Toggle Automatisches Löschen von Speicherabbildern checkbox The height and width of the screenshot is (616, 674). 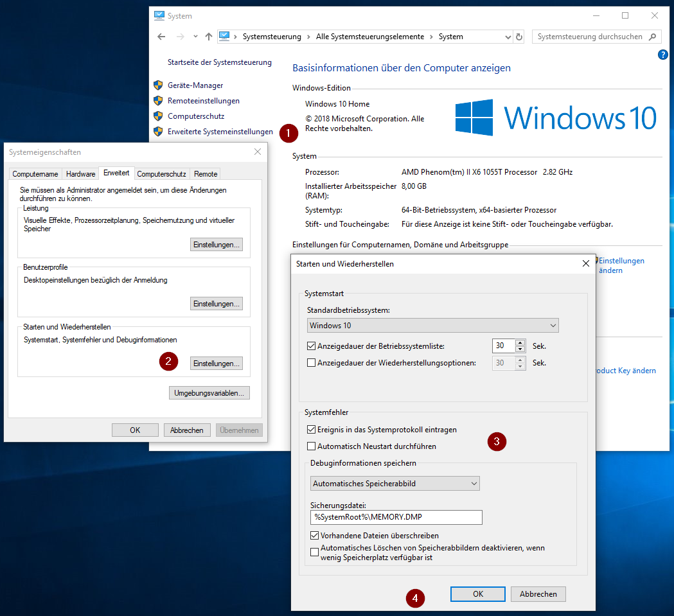(314, 552)
